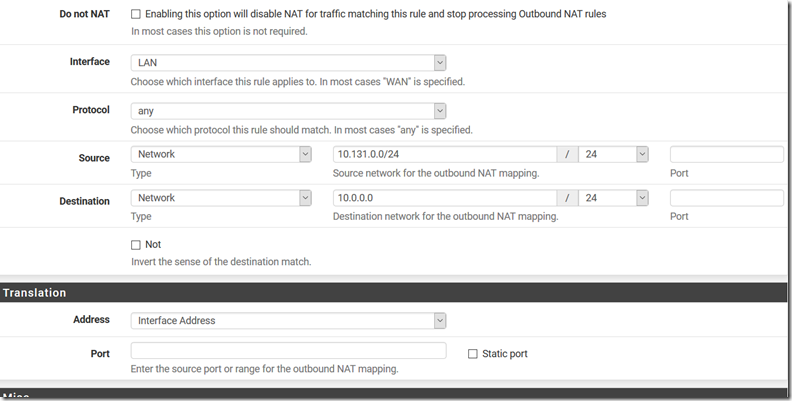
Task: Click the Destination Port input field
Action: [x=727, y=198]
